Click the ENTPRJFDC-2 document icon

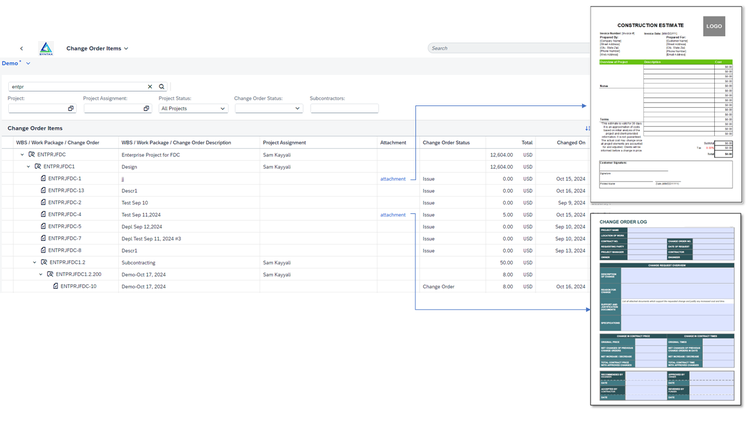[43, 202]
